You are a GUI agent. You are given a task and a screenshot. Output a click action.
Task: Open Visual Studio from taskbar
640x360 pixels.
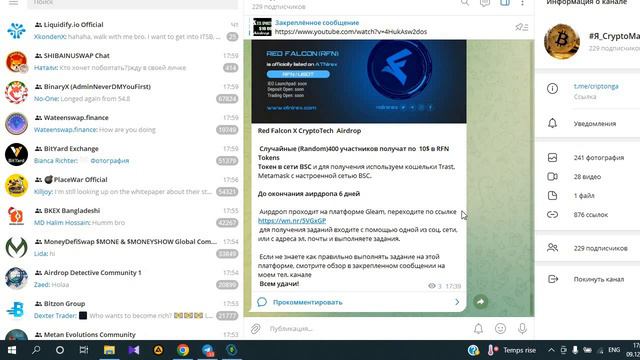(x=133, y=350)
